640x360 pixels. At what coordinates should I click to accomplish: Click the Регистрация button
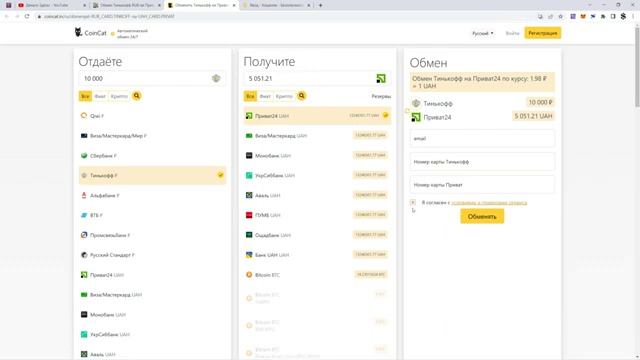542,33
